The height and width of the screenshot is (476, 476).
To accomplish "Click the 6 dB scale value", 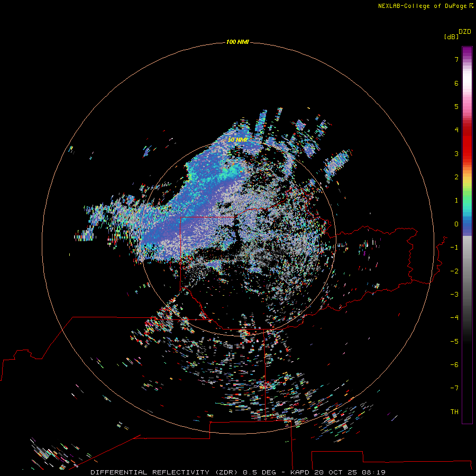I will (456, 83).
